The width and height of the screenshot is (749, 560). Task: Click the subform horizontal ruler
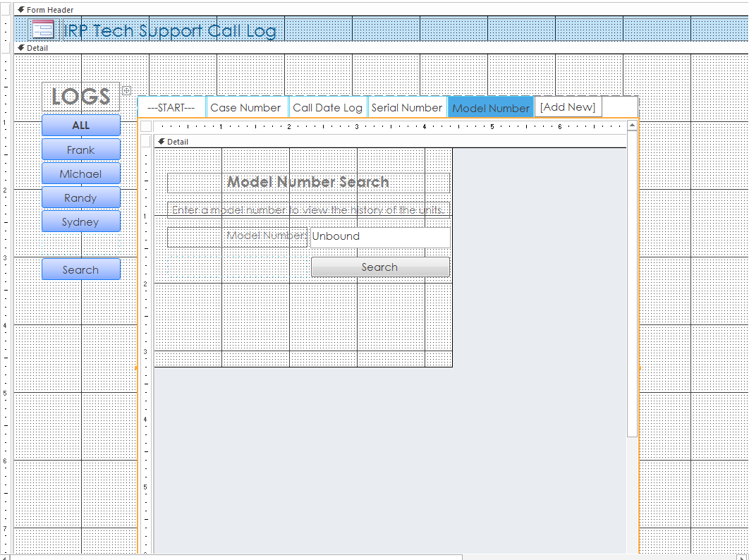[x=390, y=127]
